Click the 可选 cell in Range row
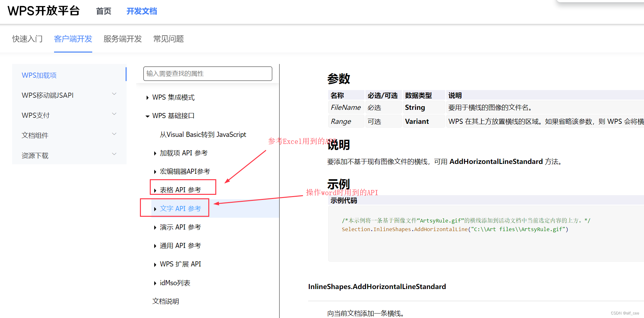 (x=383, y=122)
